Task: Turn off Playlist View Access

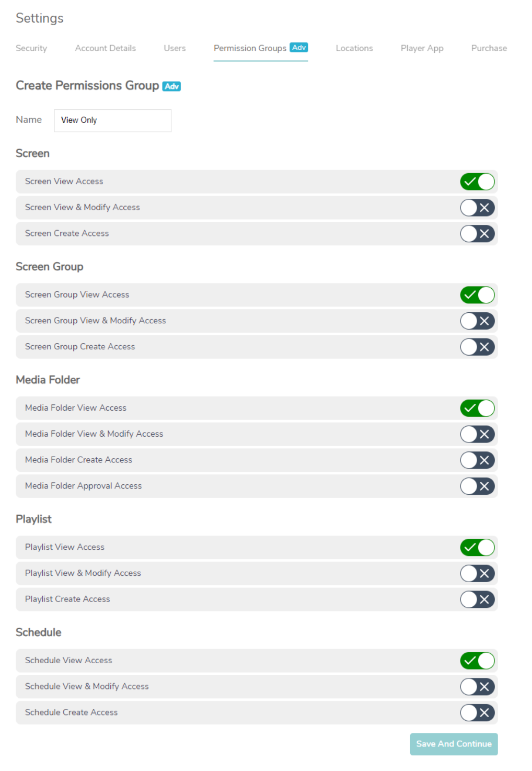Action: 477,547
